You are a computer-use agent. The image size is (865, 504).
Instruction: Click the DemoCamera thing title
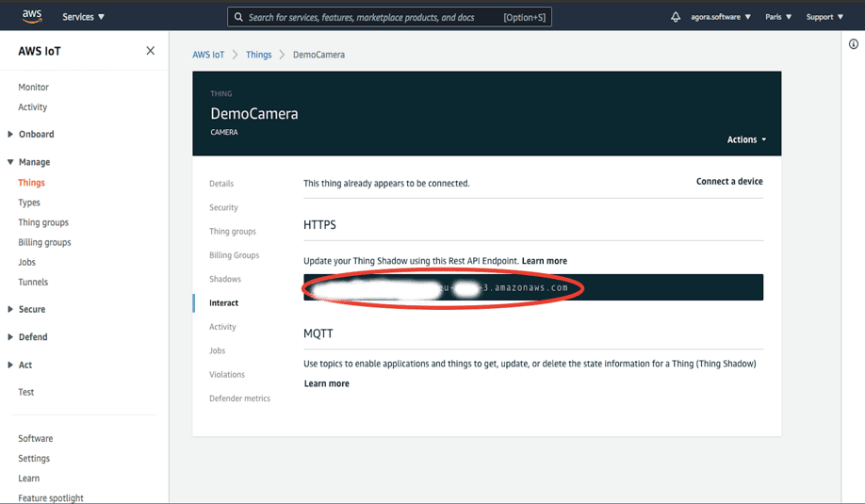point(254,114)
